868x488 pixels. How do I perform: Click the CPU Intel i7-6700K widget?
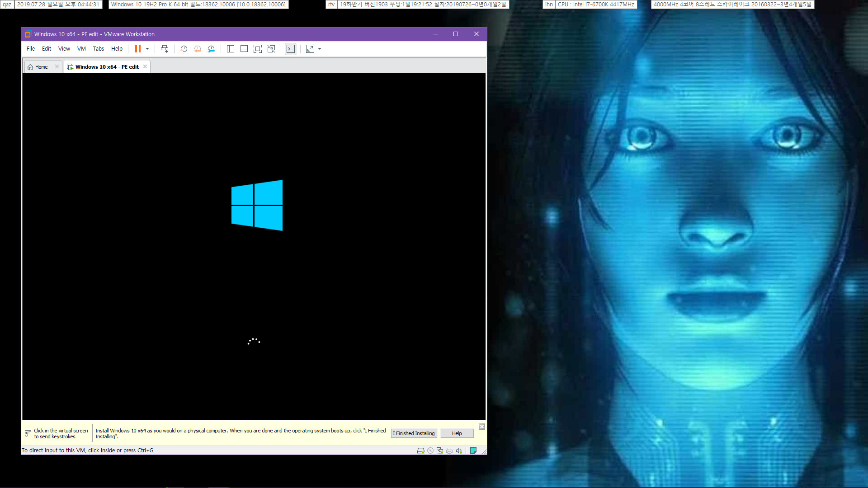point(596,5)
